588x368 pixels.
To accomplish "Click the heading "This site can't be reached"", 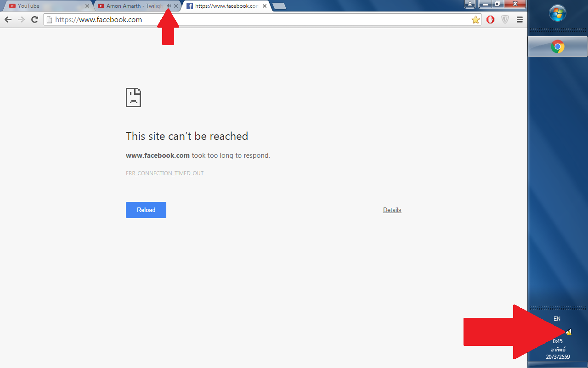I will point(187,136).
